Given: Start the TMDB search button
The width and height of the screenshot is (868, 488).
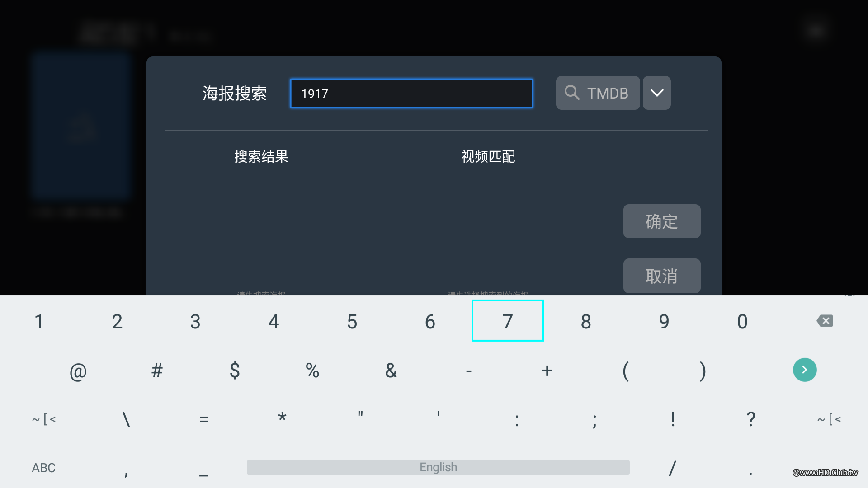Looking at the screenshot, I should click(x=598, y=93).
